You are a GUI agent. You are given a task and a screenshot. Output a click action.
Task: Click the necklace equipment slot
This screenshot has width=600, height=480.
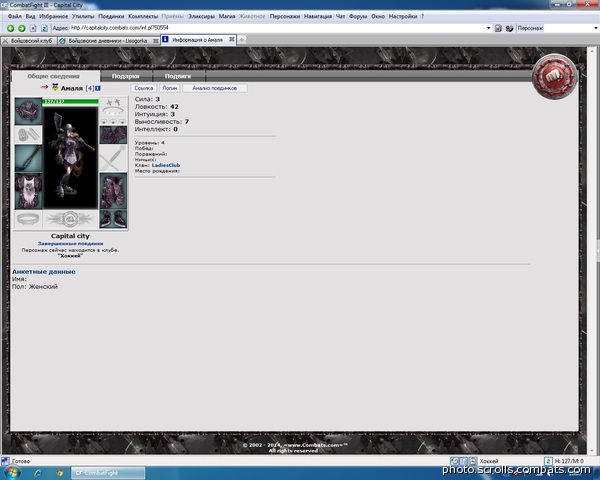[x=113, y=112]
